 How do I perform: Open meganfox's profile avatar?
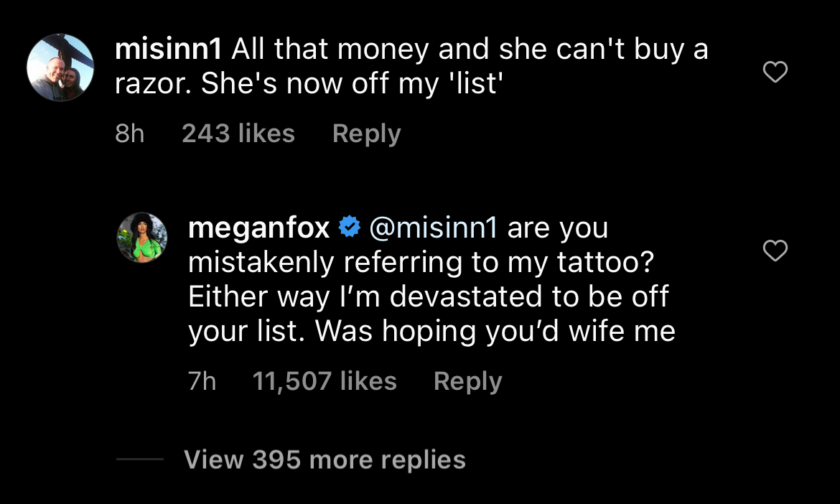(142, 237)
